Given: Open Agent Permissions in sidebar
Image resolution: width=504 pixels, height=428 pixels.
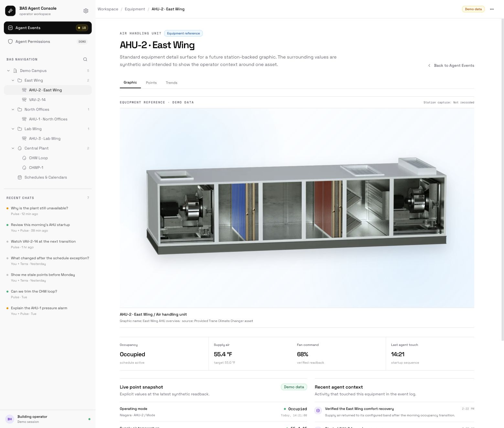Looking at the screenshot, I should (x=48, y=42).
